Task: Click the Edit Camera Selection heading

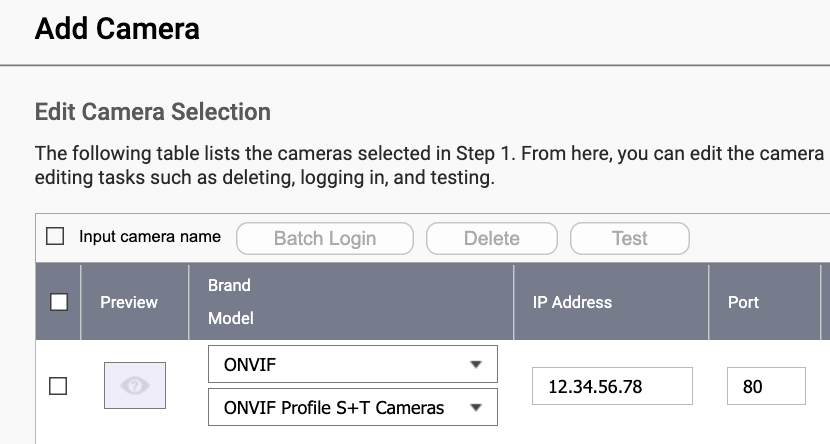Action: (x=153, y=112)
